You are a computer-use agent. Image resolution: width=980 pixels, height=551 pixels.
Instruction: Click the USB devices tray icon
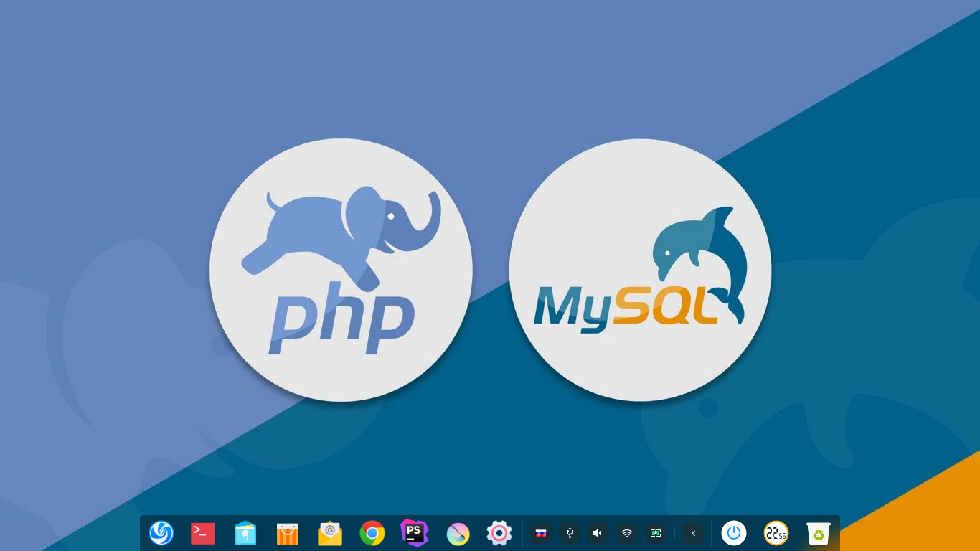pos(570,533)
